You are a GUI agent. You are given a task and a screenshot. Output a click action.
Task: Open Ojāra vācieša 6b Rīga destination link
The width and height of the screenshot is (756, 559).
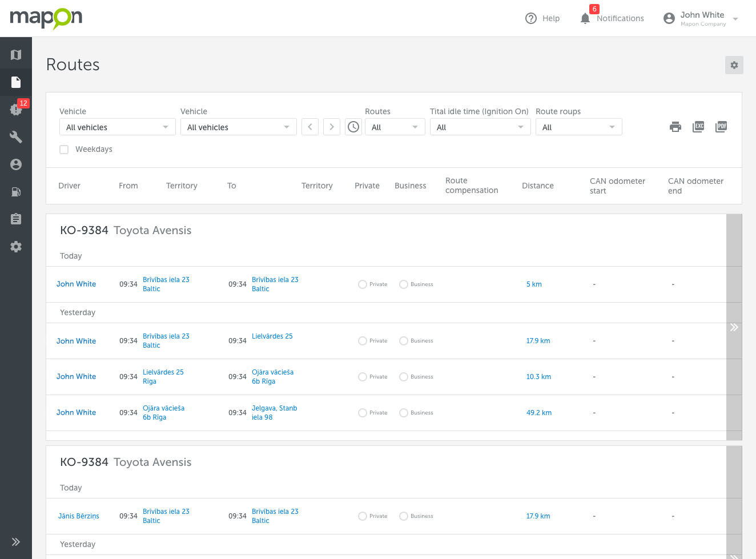point(273,377)
